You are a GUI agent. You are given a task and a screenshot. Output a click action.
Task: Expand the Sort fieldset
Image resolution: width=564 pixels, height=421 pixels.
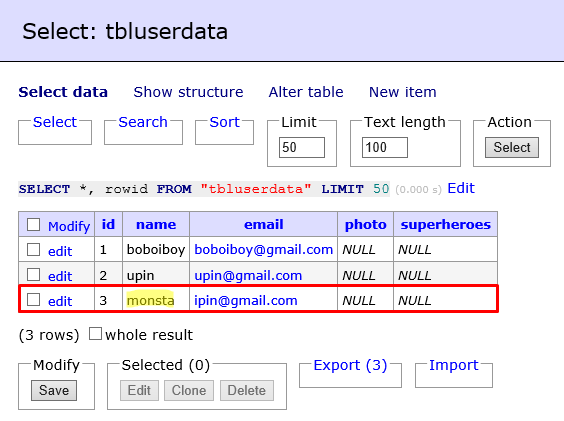pos(224,122)
